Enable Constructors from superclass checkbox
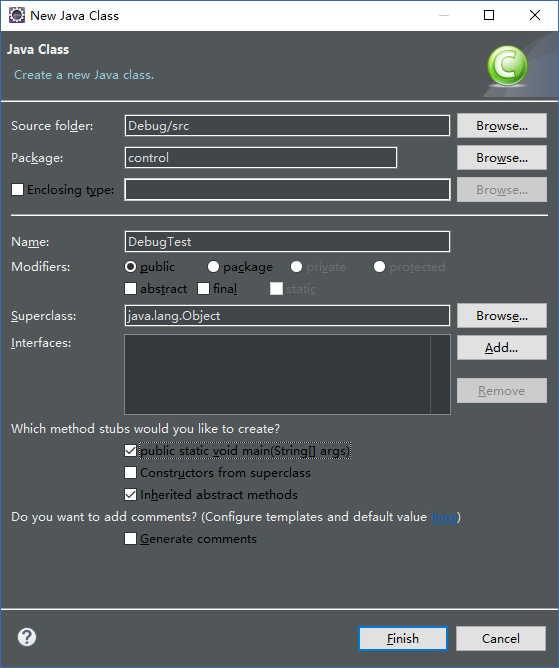This screenshot has width=559, height=668. 130,472
